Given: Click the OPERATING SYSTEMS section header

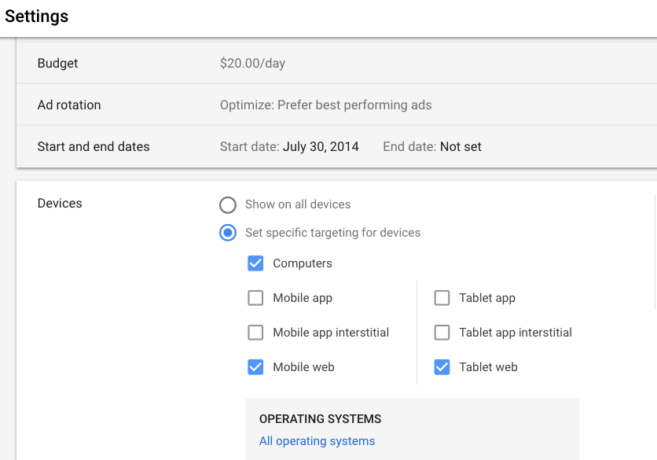Looking at the screenshot, I should click(320, 419).
